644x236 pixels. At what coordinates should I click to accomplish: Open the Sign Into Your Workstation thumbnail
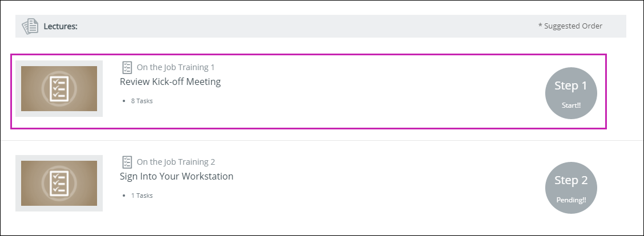59,183
